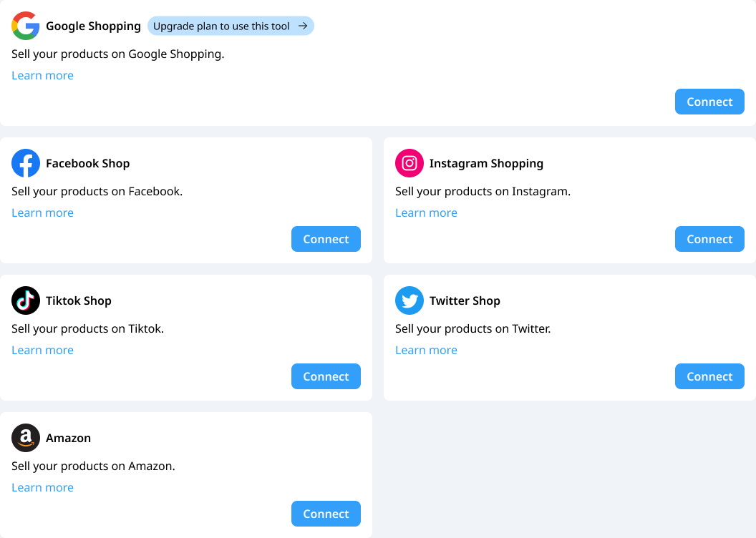Click the Twitter Shop bird icon
Screen dimensions: 756x538
409,300
